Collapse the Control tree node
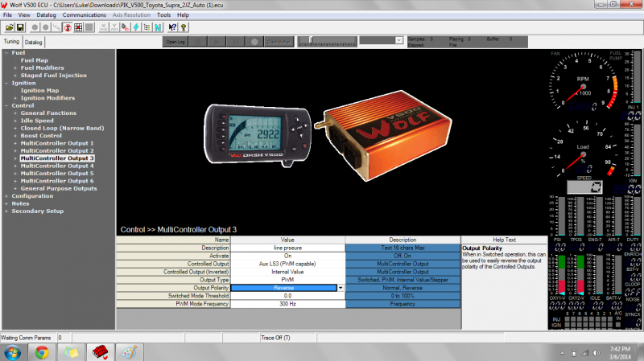 point(6,105)
